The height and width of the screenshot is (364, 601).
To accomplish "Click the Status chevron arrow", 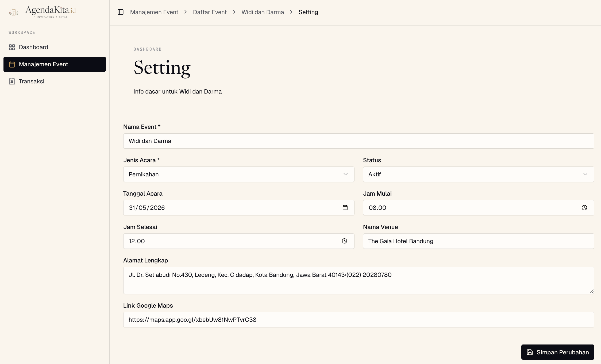I will click(x=585, y=174).
